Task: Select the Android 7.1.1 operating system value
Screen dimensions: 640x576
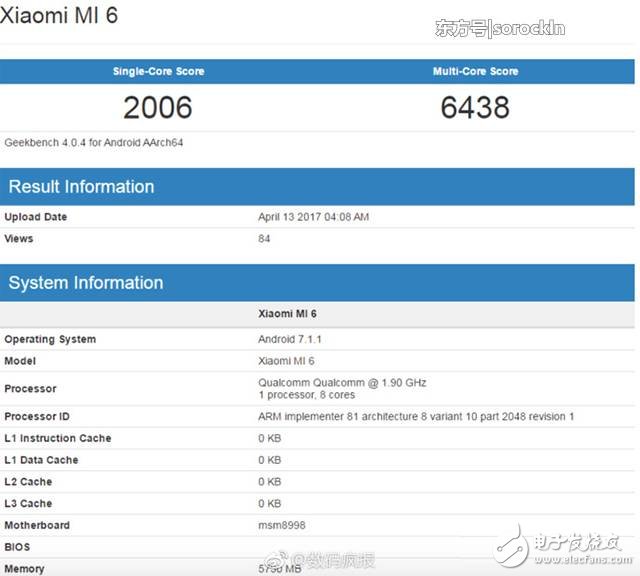Action: (291, 339)
